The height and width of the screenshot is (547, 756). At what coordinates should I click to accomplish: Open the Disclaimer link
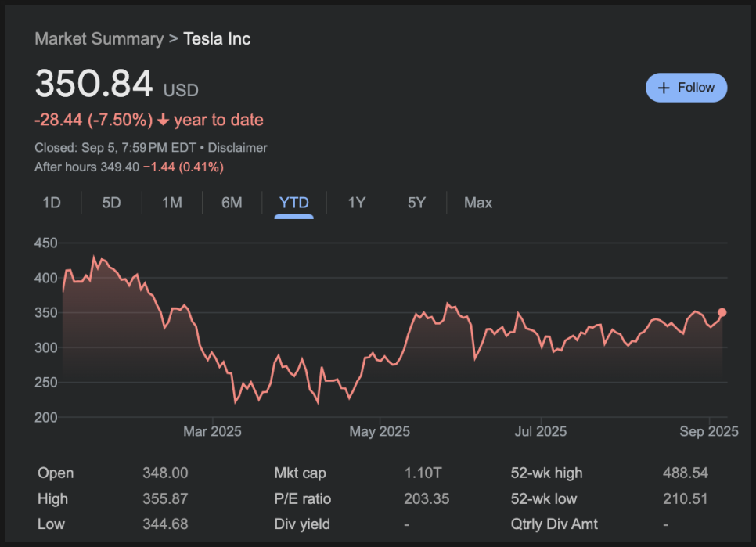[237, 147]
